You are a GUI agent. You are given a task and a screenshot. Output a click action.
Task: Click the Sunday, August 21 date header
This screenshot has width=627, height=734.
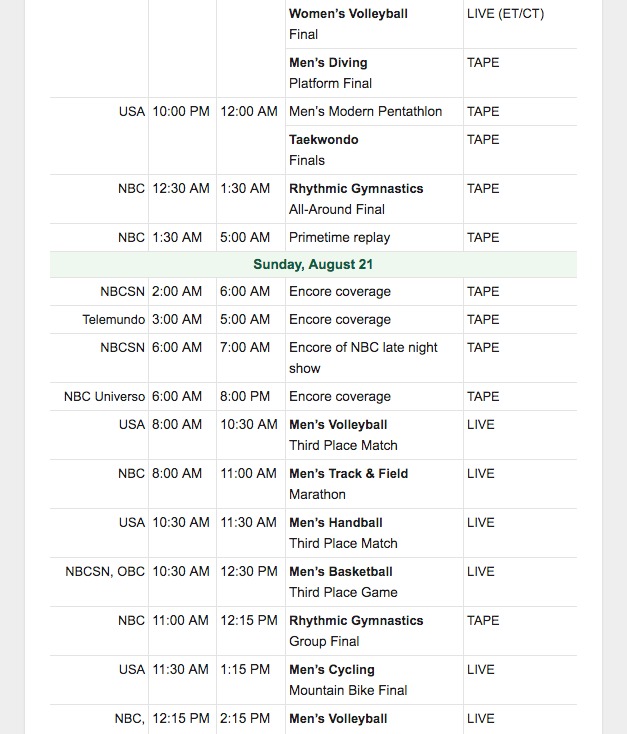pos(313,264)
